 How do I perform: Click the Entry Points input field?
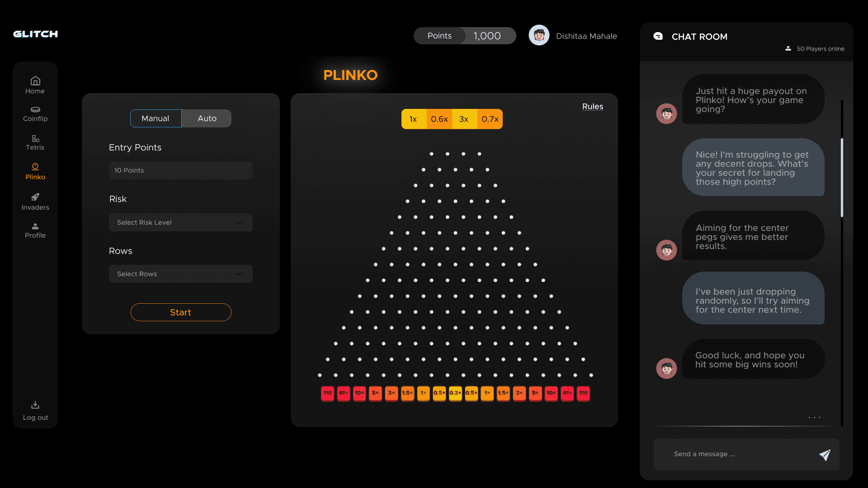click(x=180, y=170)
